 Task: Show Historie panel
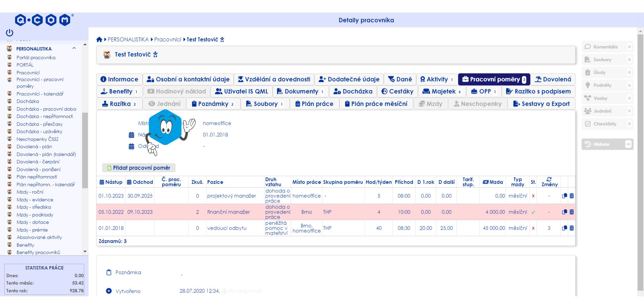coord(607,144)
